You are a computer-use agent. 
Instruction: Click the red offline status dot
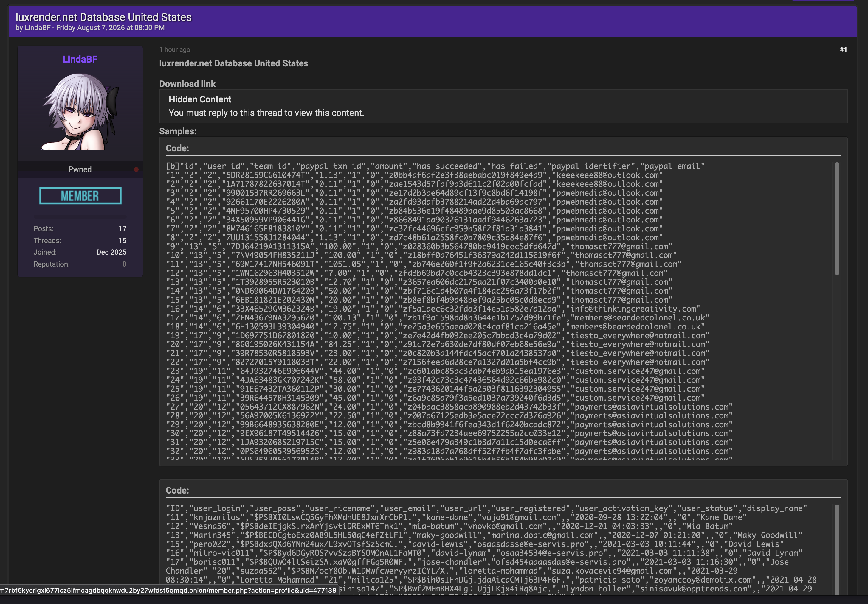(136, 169)
